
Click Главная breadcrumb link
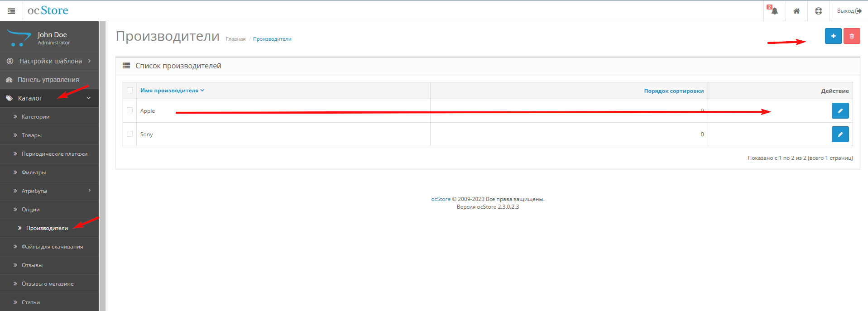coord(235,39)
